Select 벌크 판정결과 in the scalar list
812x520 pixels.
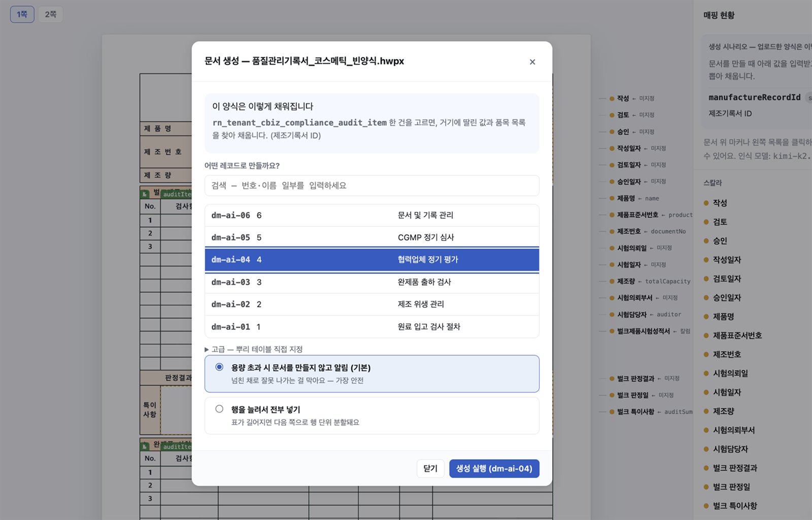735,468
